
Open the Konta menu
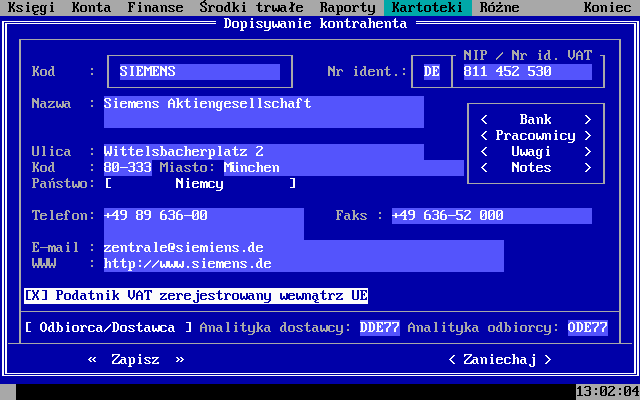coord(91,8)
